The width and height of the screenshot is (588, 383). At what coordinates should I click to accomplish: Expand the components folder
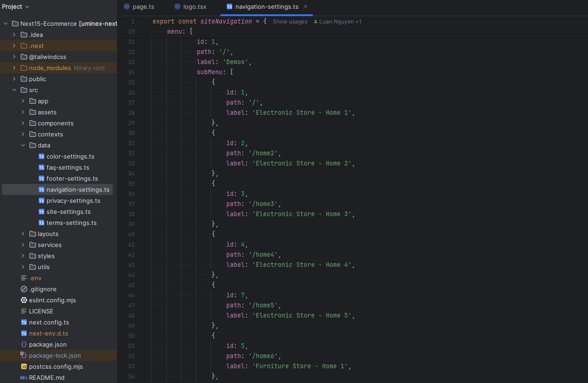pyautogui.click(x=23, y=123)
